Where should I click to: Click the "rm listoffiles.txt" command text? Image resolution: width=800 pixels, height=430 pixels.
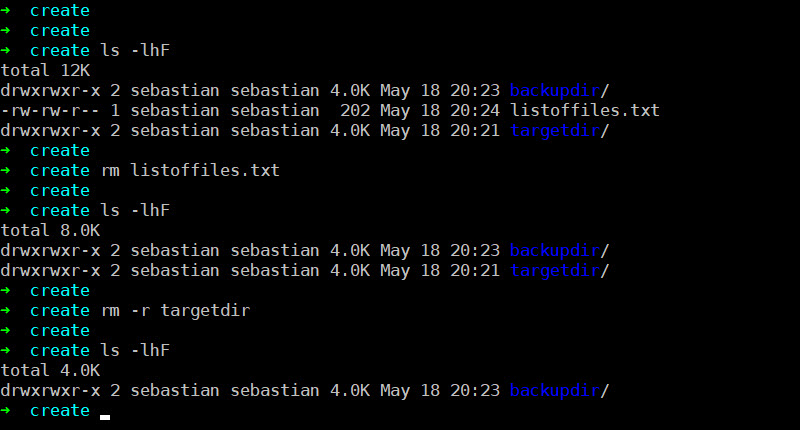[x=190, y=170]
